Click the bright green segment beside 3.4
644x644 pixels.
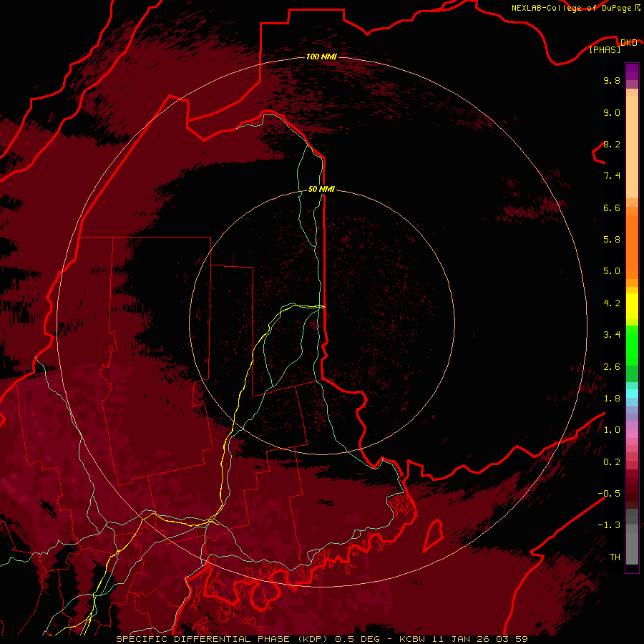(x=632, y=346)
